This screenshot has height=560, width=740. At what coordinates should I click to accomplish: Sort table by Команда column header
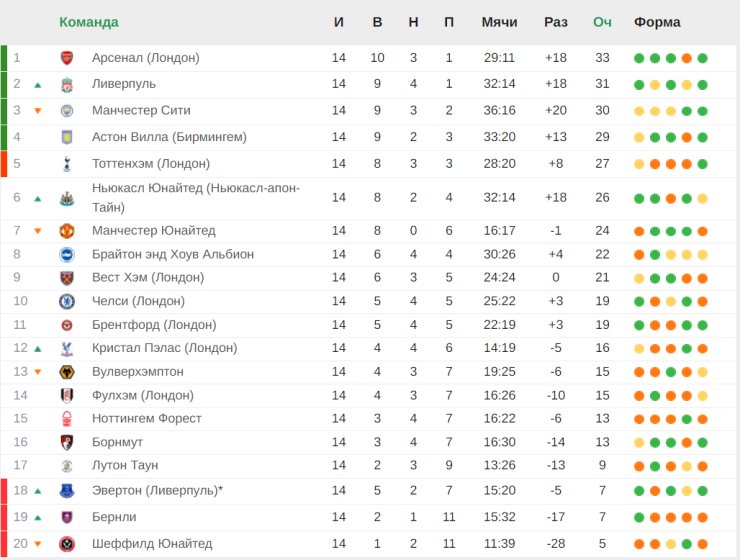coord(89,22)
